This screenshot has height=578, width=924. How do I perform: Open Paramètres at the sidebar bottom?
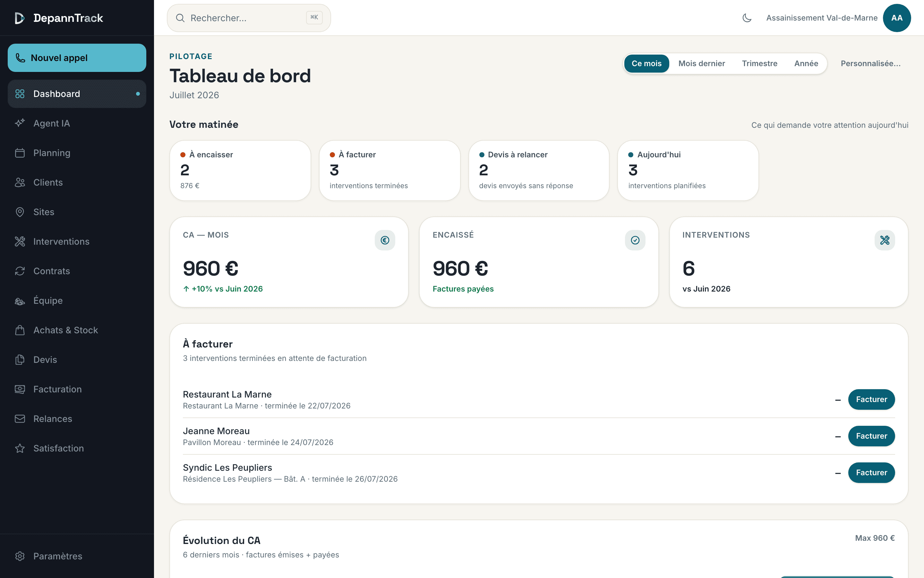click(x=77, y=556)
